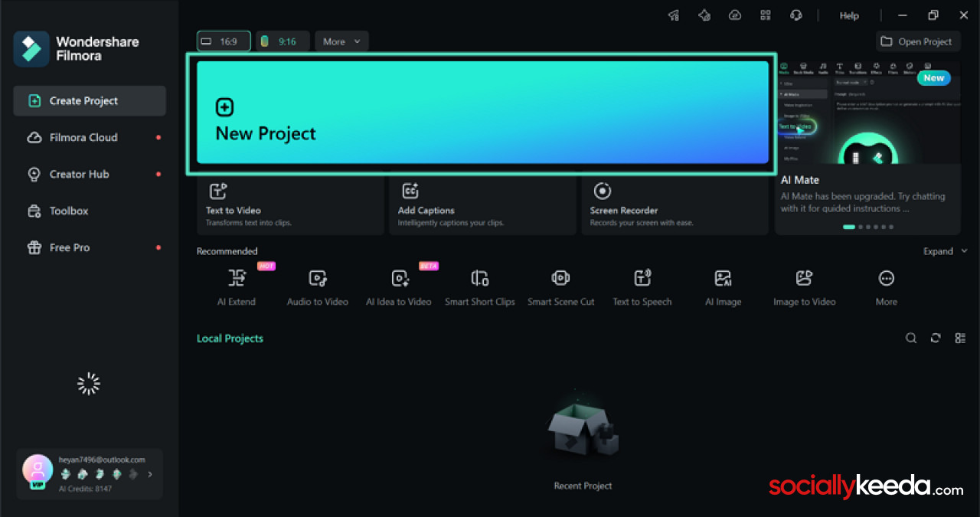Search local projects with magnifier icon

point(911,338)
